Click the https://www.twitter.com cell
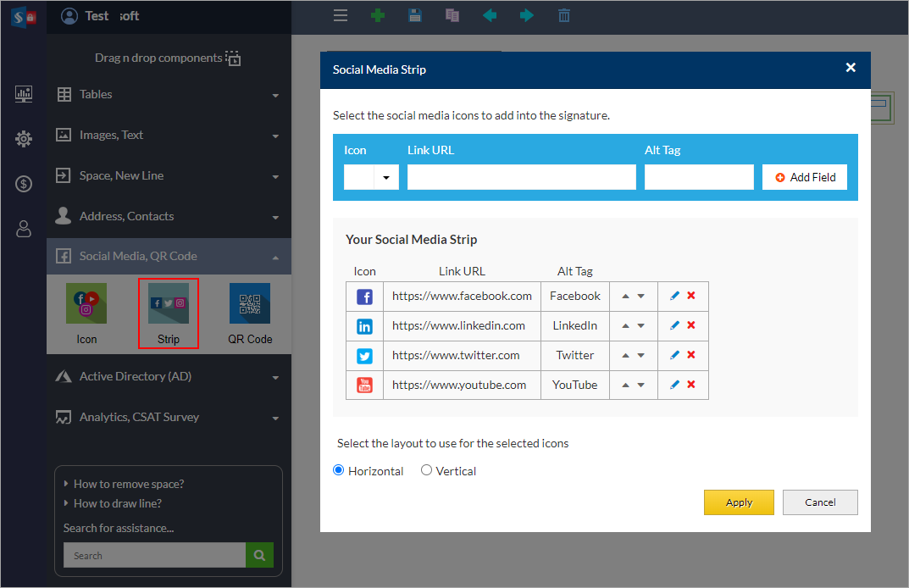This screenshot has width=909, height=588. [462, 356]
